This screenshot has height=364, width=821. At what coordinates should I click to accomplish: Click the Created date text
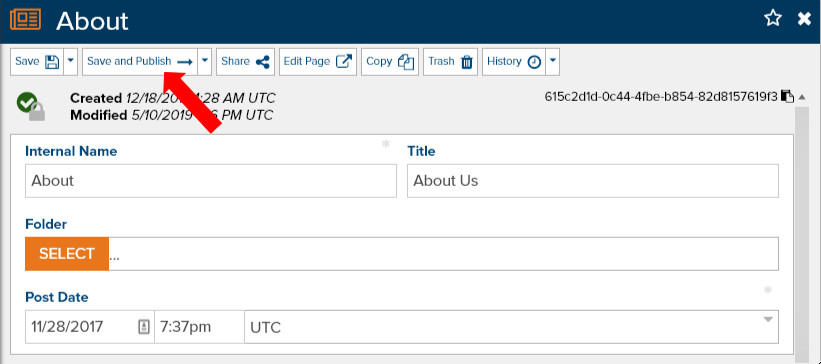[x=172, y=98]
